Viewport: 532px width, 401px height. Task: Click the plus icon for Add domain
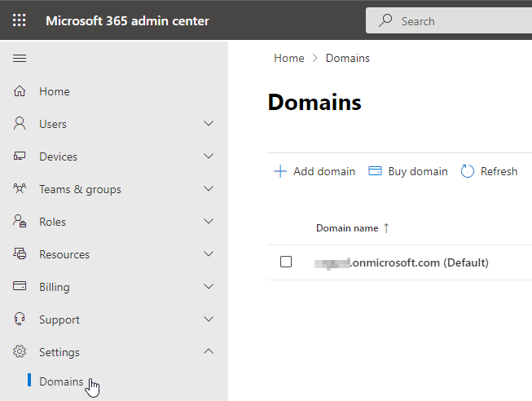(280, 171)
